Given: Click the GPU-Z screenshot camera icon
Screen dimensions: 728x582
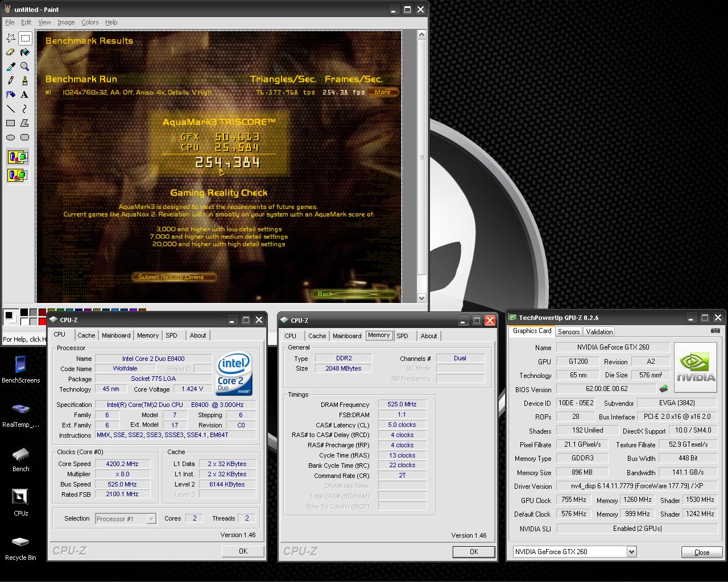Looking at the screenshot, I should point(715,331).
